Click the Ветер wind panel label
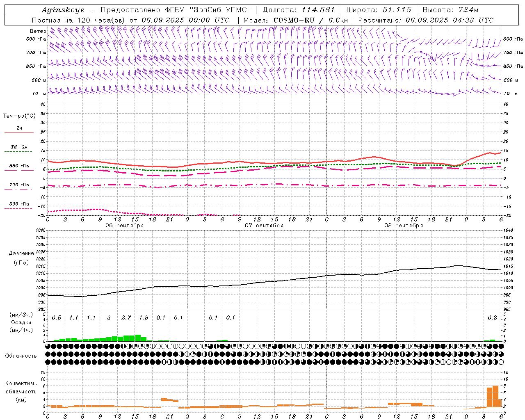525x420 pixels. click(x=38, y=31)
